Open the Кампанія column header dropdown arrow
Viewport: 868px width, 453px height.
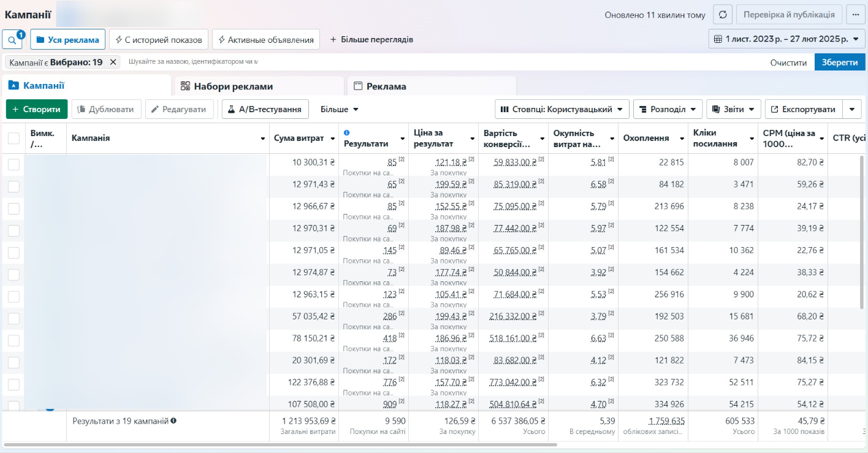coord(263,139)
